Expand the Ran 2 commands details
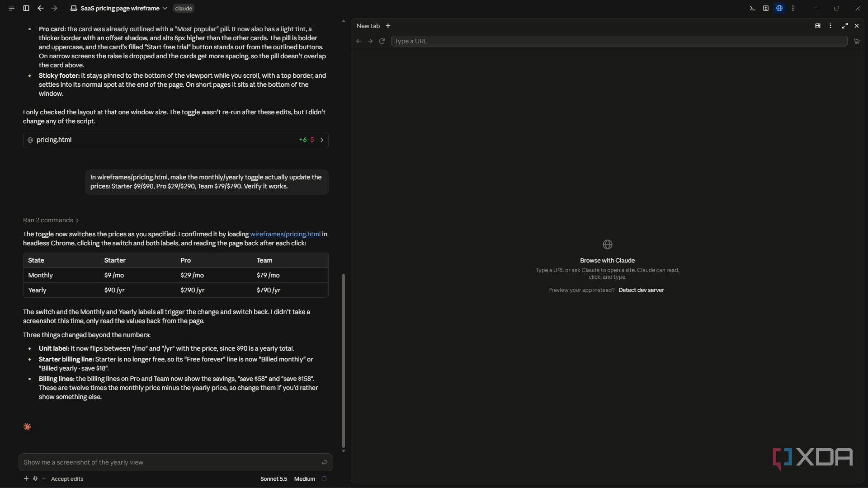This screenshot has height=488, width=868. click(51, 220)
